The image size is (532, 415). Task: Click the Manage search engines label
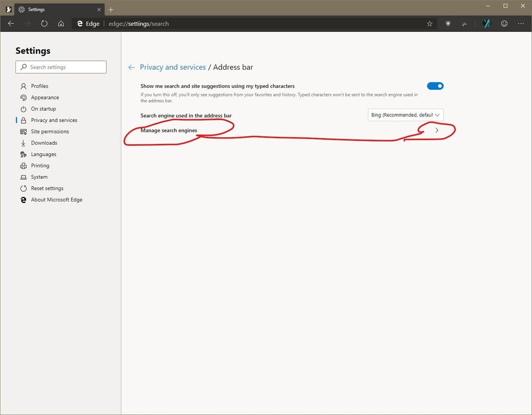coord(169,130)
